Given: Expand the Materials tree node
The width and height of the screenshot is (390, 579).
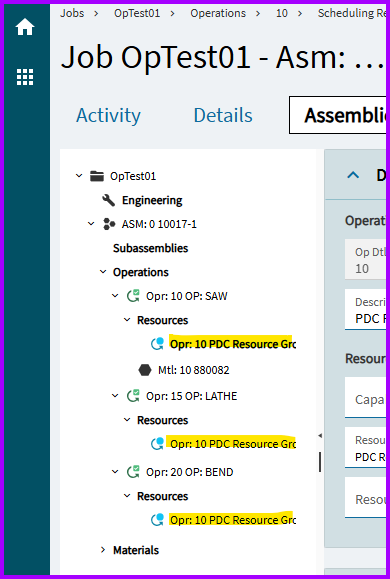Looking at the screenshot, I should coord(103,550).
